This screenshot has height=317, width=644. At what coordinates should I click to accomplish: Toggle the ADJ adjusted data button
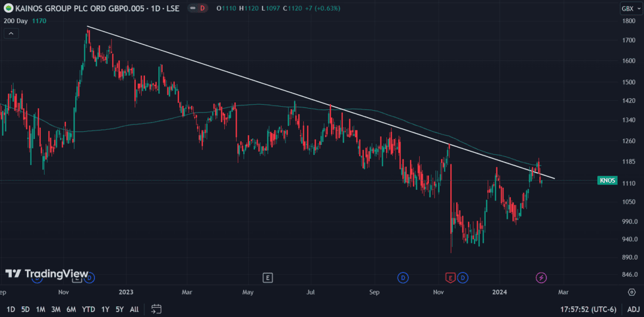(633, 309)
